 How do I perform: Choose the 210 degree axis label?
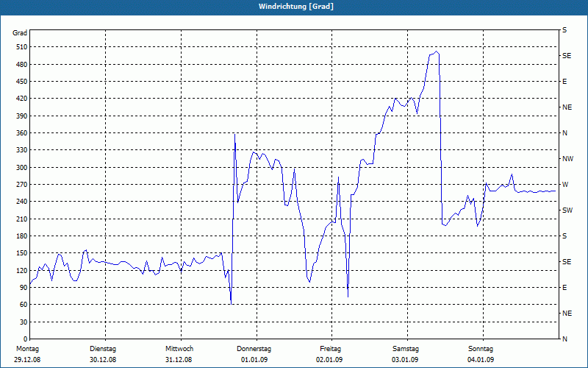pos(23,219)
